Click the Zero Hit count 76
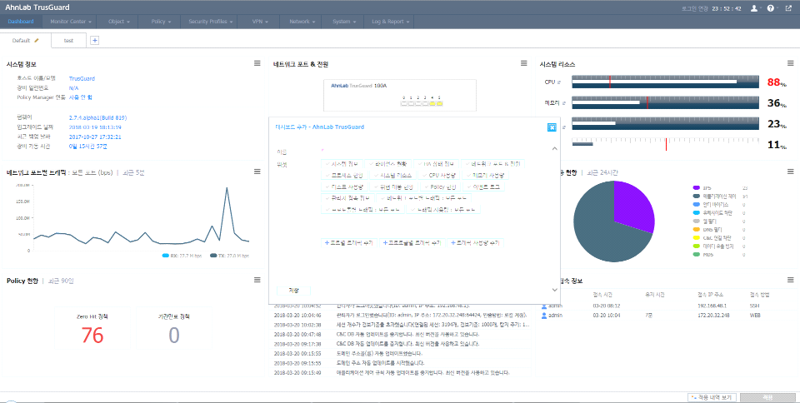Viewport: 800px width, 403px height. [x=92, y=336]
